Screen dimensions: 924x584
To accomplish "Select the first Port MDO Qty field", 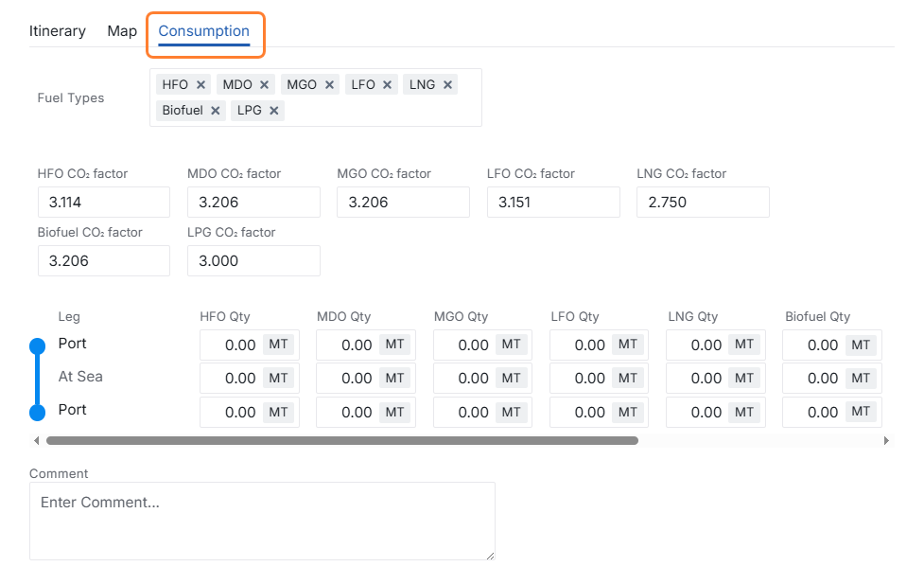I will [x=346, y=345].
